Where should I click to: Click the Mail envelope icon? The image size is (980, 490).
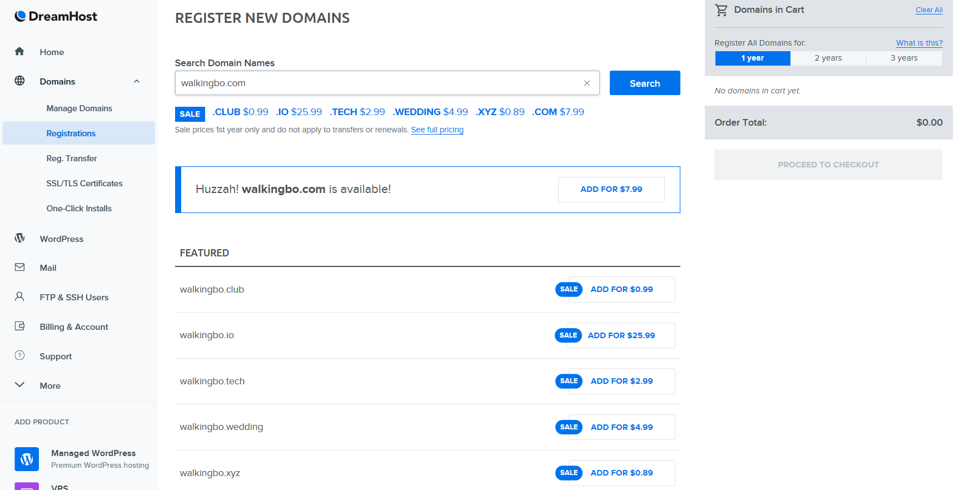19,267
